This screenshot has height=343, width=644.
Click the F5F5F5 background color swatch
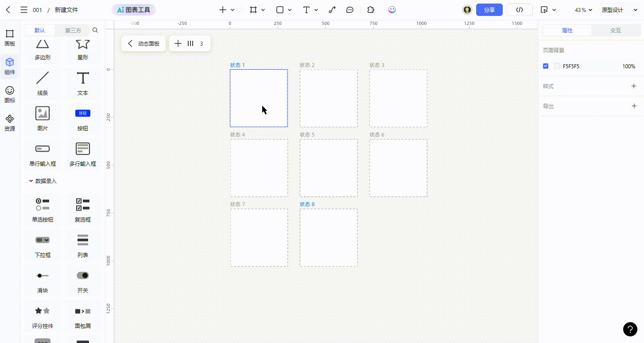click(557, 66)
